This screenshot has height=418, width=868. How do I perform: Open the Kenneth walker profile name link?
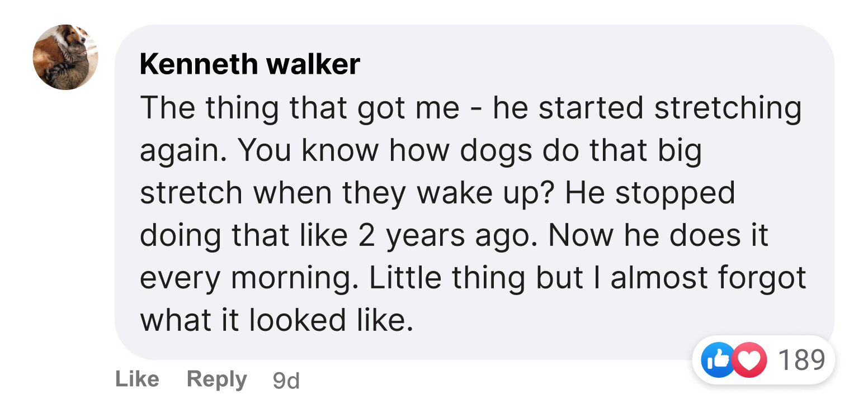point(249,64)
